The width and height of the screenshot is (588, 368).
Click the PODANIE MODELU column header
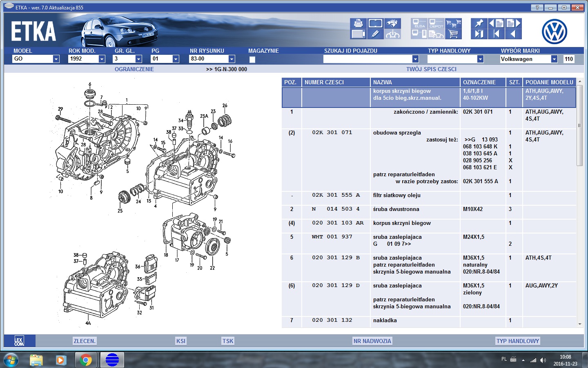click(x=549, y=82)
